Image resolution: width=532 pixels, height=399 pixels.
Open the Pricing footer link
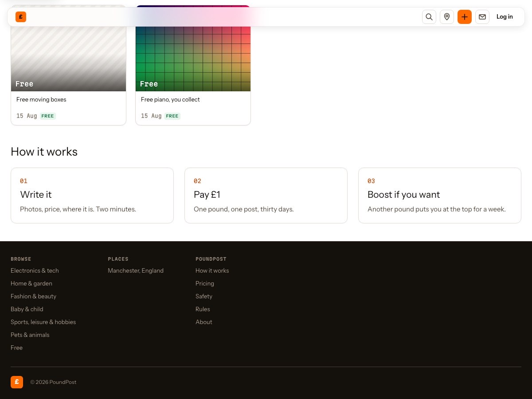coord(205,283)
